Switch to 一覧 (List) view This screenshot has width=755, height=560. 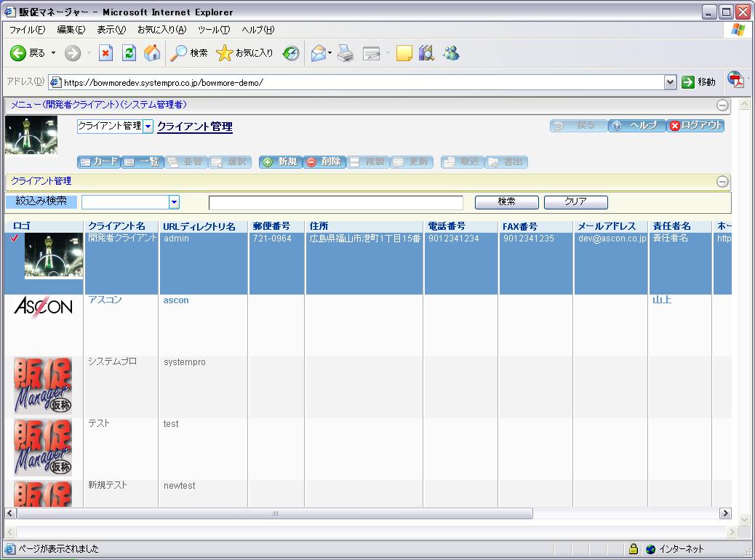[142, 161]
